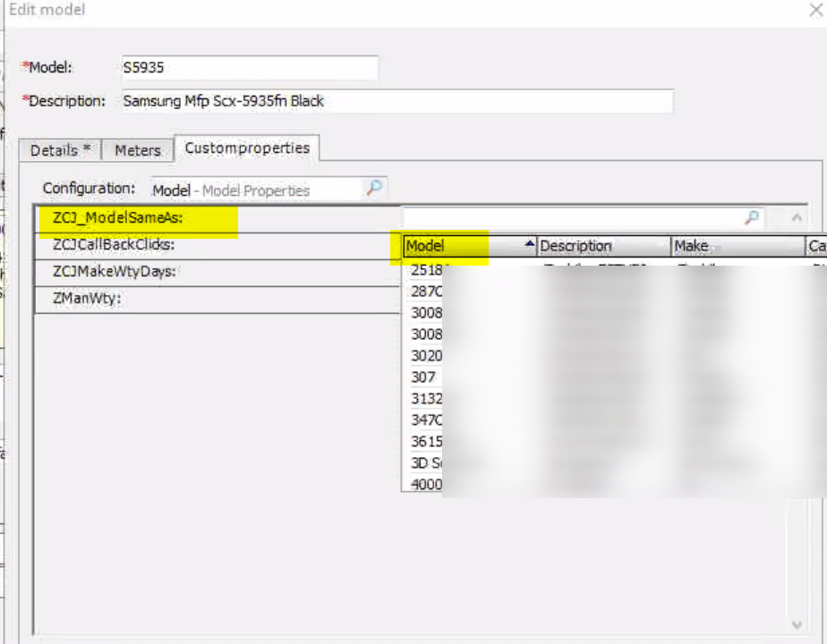Viewport: 827px width, 644px height.
Task: Switch to the Meters tab
Action: pos(138,150)
